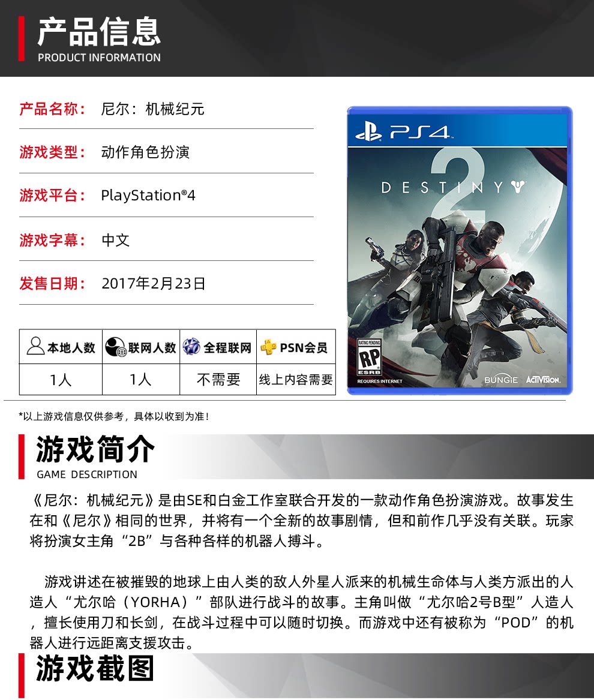Screen dimensions: 594x700
Task: Click the PSN Plus membership icon
Action: (x=268, y=347)
